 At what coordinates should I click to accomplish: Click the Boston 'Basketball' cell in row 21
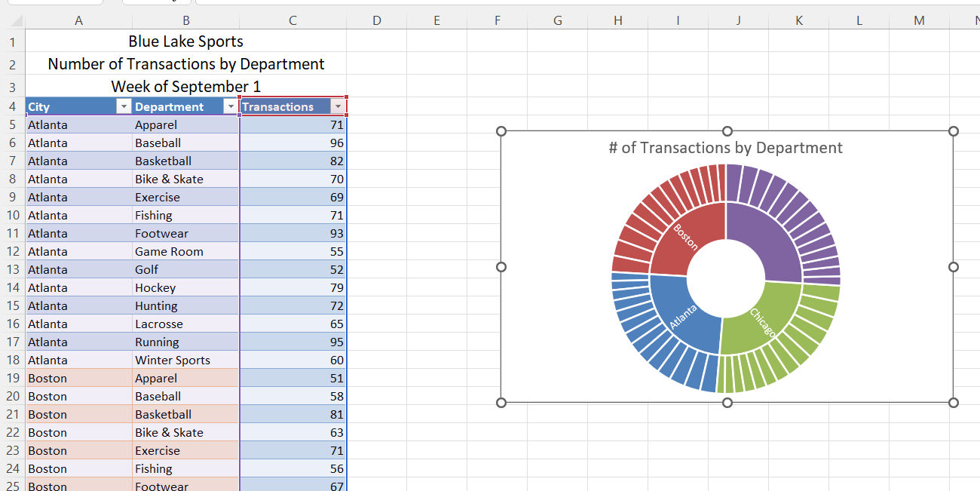(185, 415)
